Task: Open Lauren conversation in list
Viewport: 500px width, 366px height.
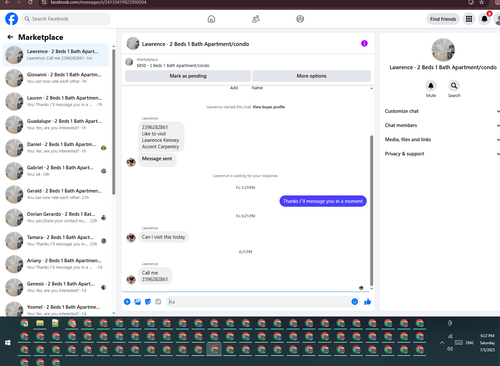Action: pos(56,101)
